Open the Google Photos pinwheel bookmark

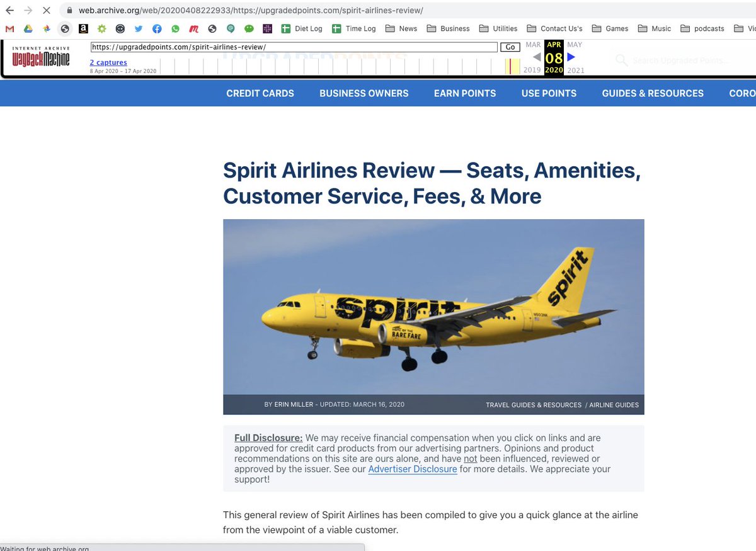click(47, 28)
